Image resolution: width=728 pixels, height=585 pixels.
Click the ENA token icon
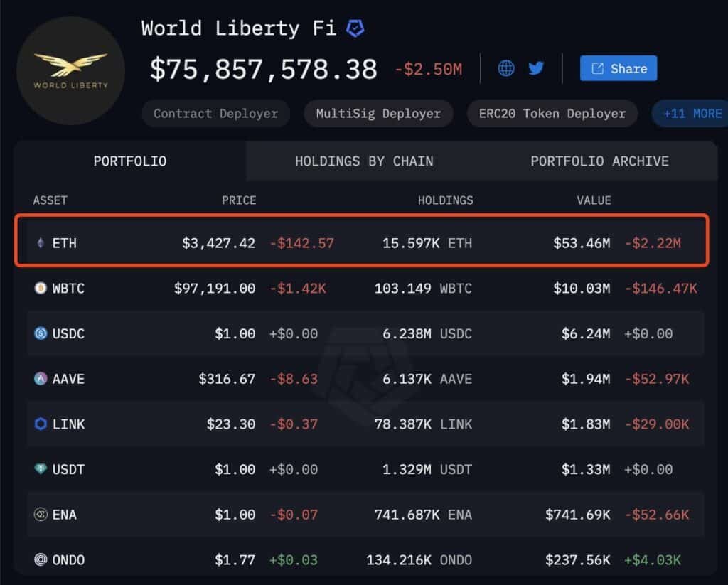point(41,515)
